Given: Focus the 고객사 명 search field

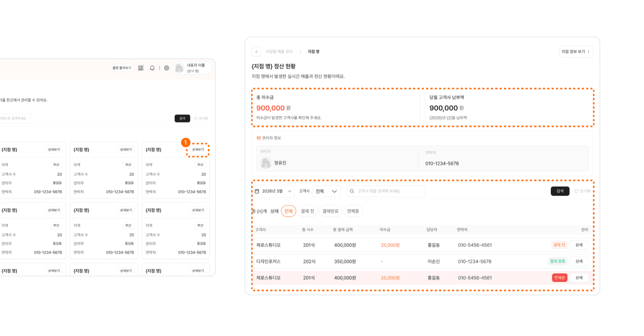Looking at the screenshot, I should click(x=386, y=191).
